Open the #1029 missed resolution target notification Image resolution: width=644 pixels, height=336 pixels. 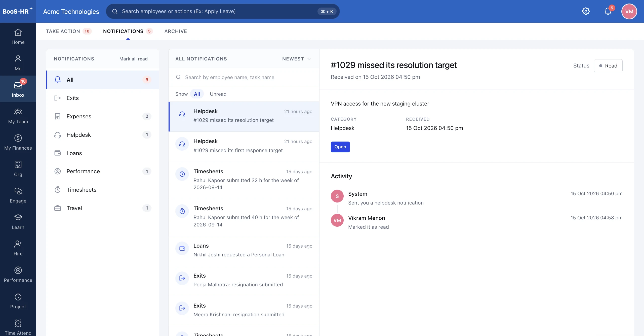(244, 117)
